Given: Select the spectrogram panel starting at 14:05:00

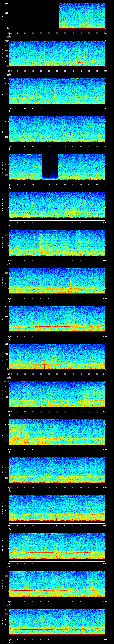Looking at the screenshot, I should [x=57, y=54].
